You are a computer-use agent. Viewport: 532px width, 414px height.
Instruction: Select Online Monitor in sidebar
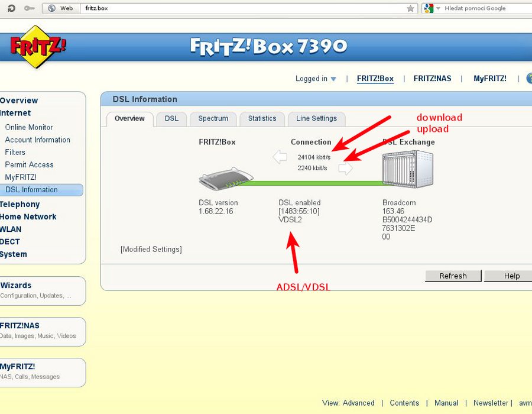[29, 127]
